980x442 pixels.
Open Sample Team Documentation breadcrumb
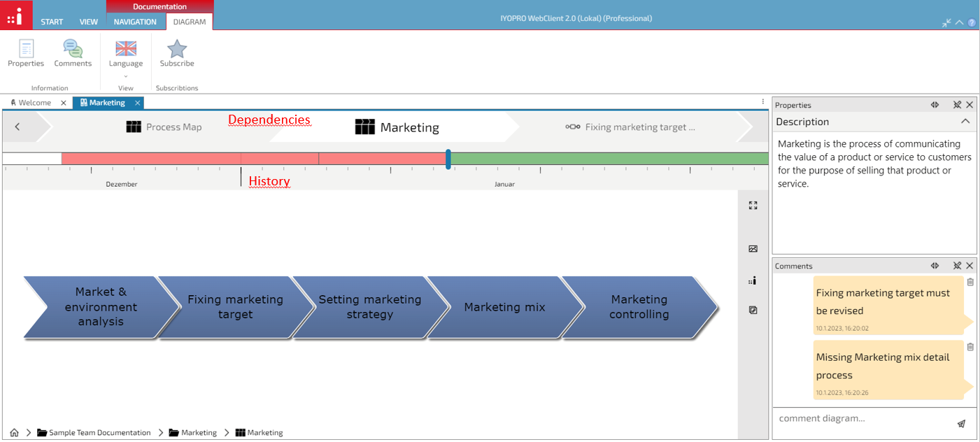pos(94,433)
